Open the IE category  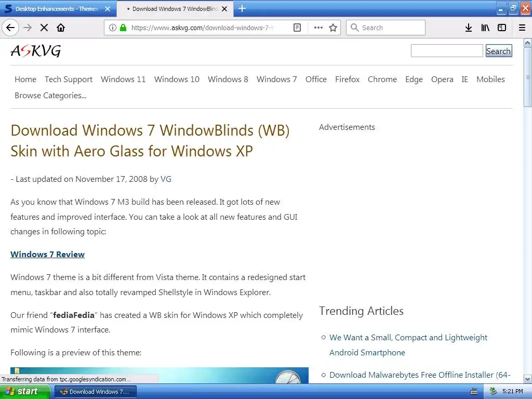pyautogui.click(x=465, y=79)
